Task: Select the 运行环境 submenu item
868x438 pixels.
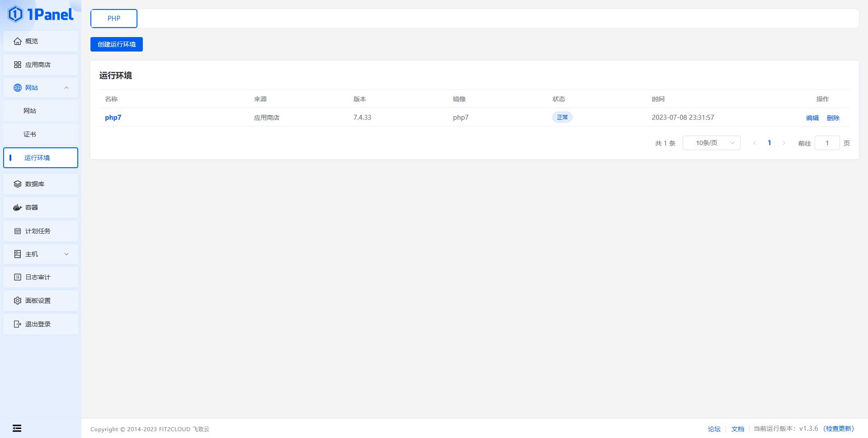Action: click(x=41, y=158)
